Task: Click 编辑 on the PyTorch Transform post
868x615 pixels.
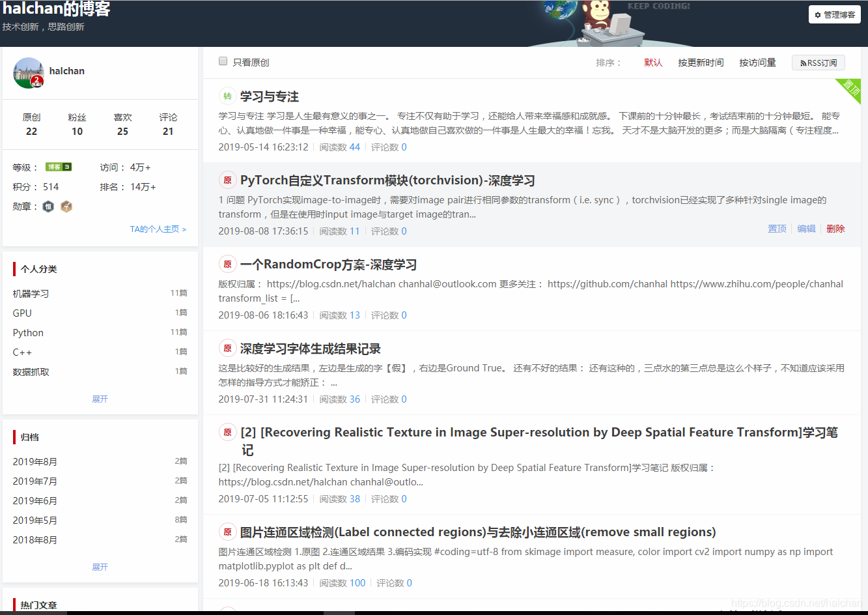Action: coord(806,229)
